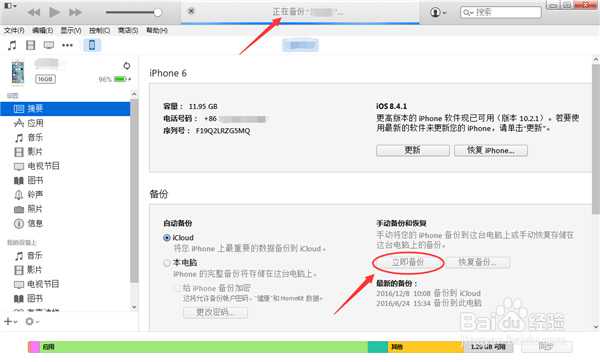Click the main pane scroll down arrow

(596, 327)
